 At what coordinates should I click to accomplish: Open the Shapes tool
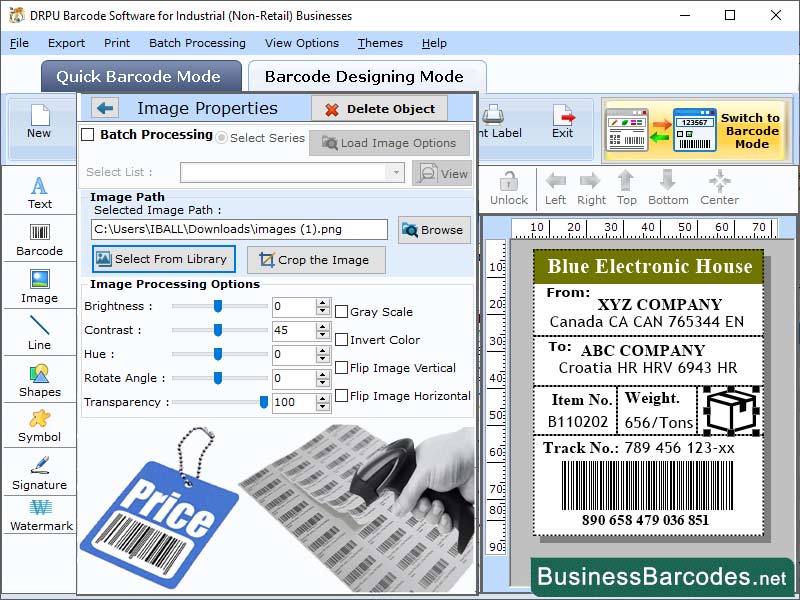[39, 382]
